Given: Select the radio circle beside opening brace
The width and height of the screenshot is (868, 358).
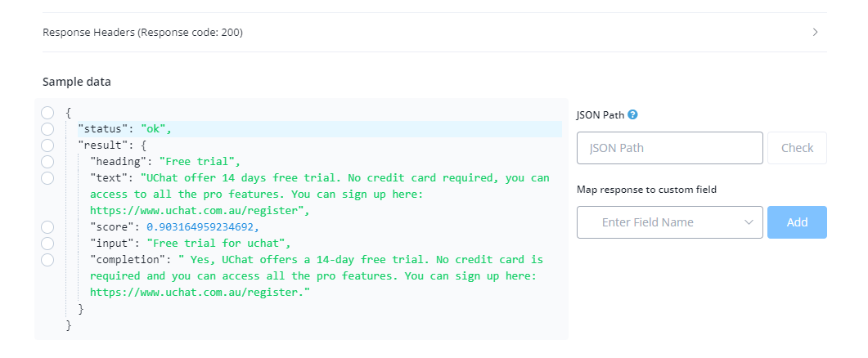Looking at the screenshot, I should pos(47,113).
